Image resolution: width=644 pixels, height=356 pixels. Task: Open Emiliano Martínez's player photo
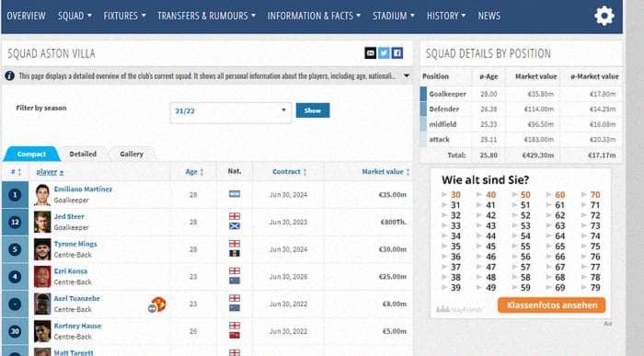click(42, 195)
